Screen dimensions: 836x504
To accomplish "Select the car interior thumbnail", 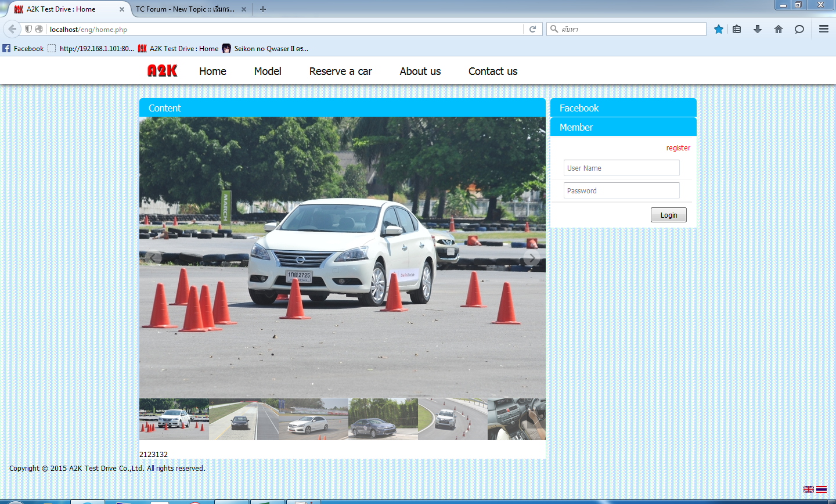I will 517,419.
